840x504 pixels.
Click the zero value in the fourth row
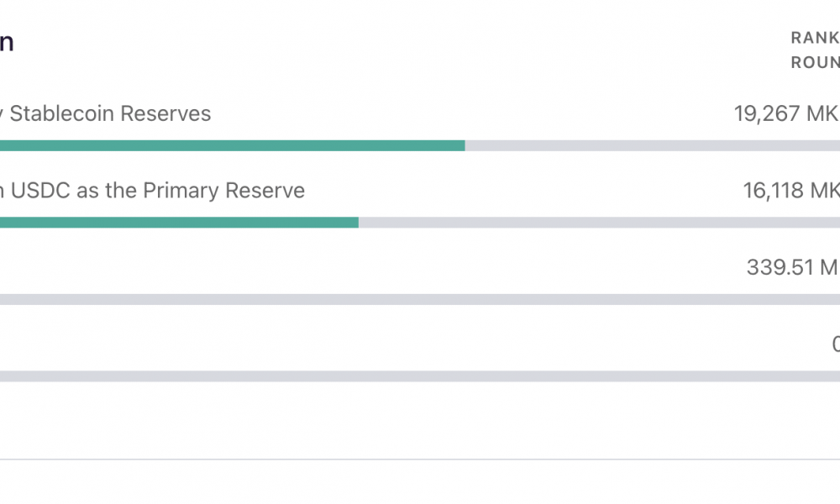pos(836,344)
